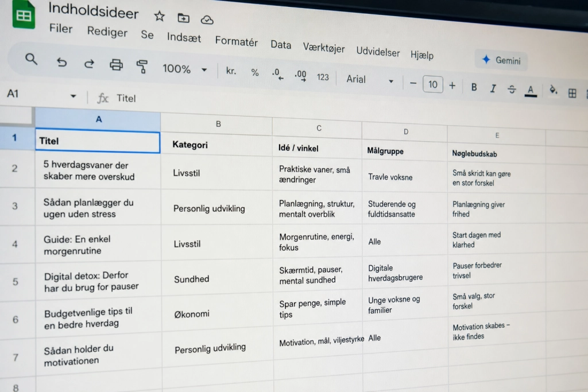The width and height of the screenshot is (588, 392).
Task: Select the Idé / vinkel header cell
Action: point(317,148)
